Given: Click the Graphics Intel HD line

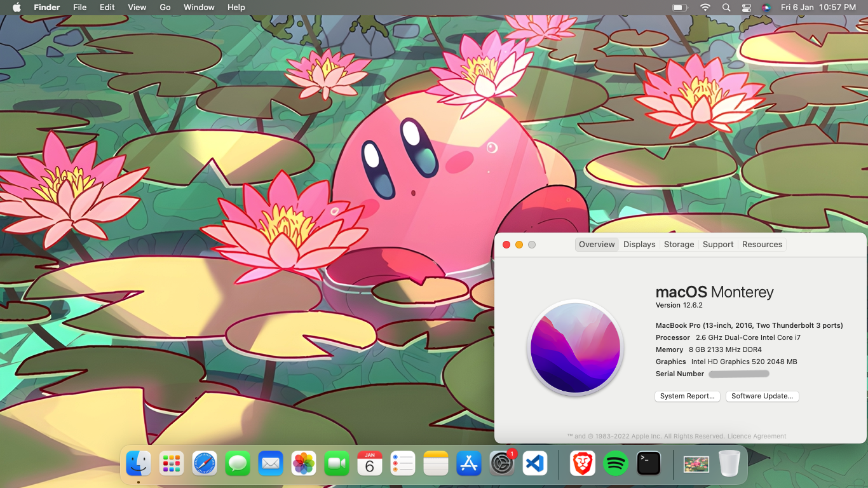Looking at the screenshot, I should 726,362.
